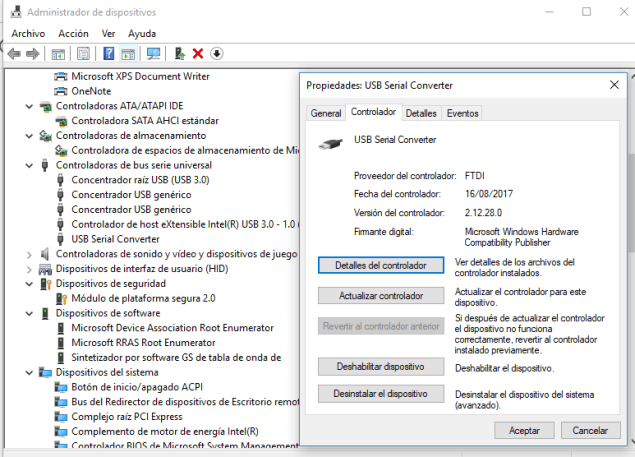This screenshot has height=457, width=635.
Task: Click the update driver green arrow icon
Action: (x=179, y=54)
